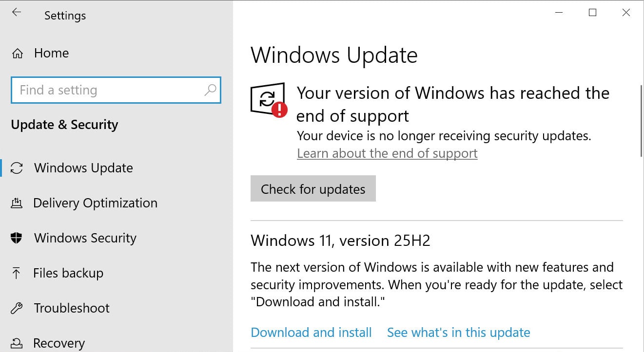Open See what's in this update
Image resolution: width=644 pixels, height=352 pixels.
458,332
